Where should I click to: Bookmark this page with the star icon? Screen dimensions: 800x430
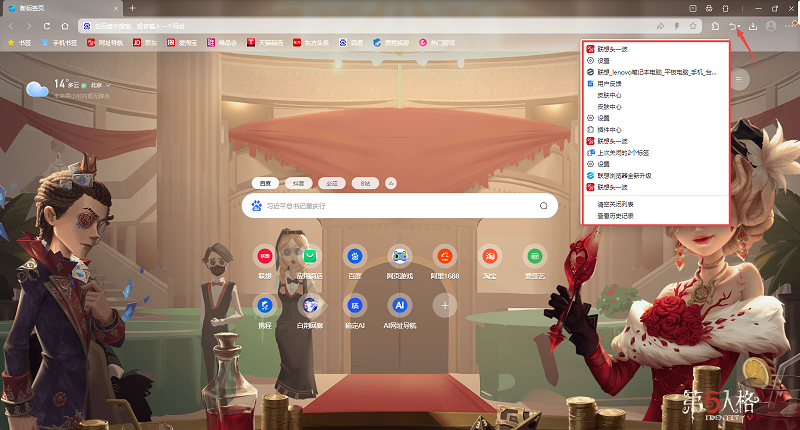tap(693, 26)
